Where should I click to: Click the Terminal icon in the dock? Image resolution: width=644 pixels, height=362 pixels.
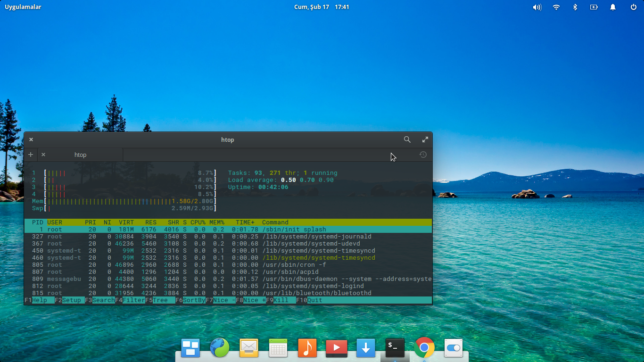tap(395, 348)
